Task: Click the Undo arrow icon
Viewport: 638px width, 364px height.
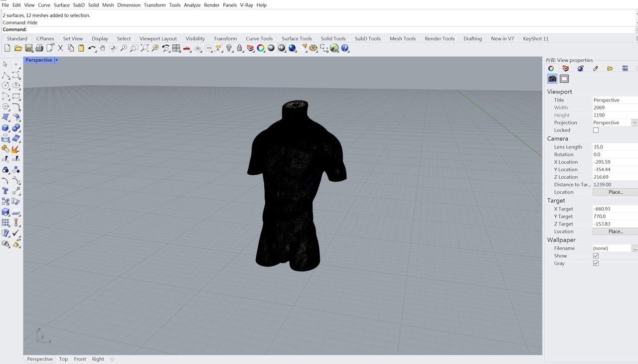Action: click(x=92, y=48)
